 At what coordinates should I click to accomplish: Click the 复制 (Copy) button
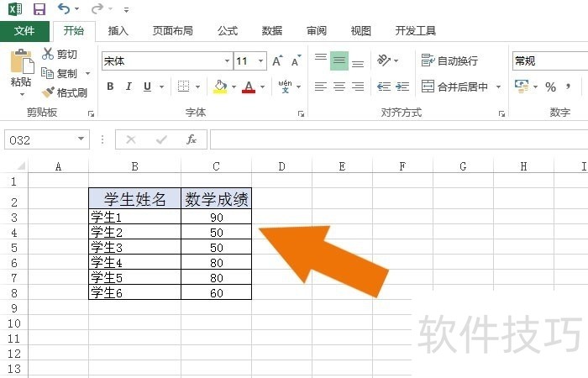pos(60,73)
